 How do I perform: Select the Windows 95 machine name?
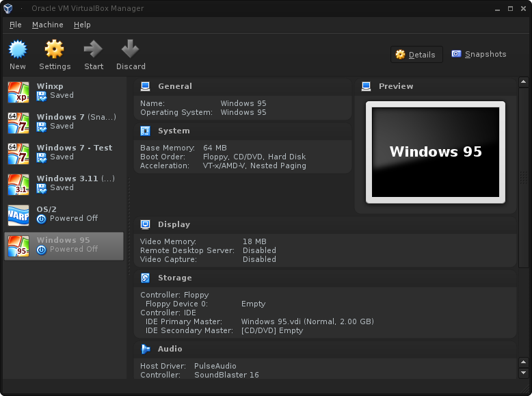click(63, 240)
